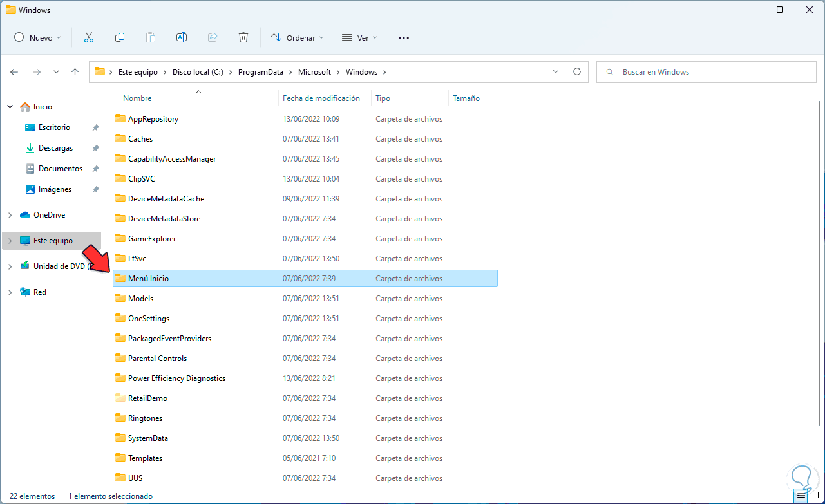Viewport: 825px width, 504px height.
Task: Click the Copy icon in toolbar
Action: [x=120, y=37]
